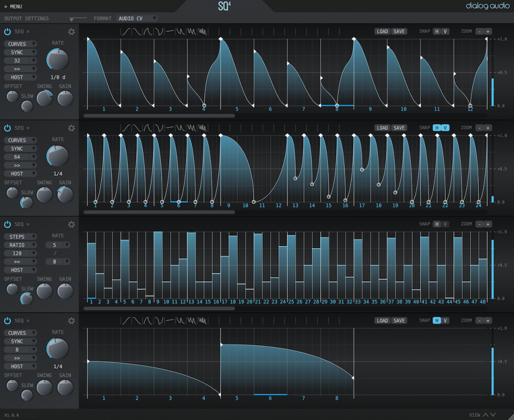
Task: Disable H snap in SEQ 2
Action: point(436,128)
